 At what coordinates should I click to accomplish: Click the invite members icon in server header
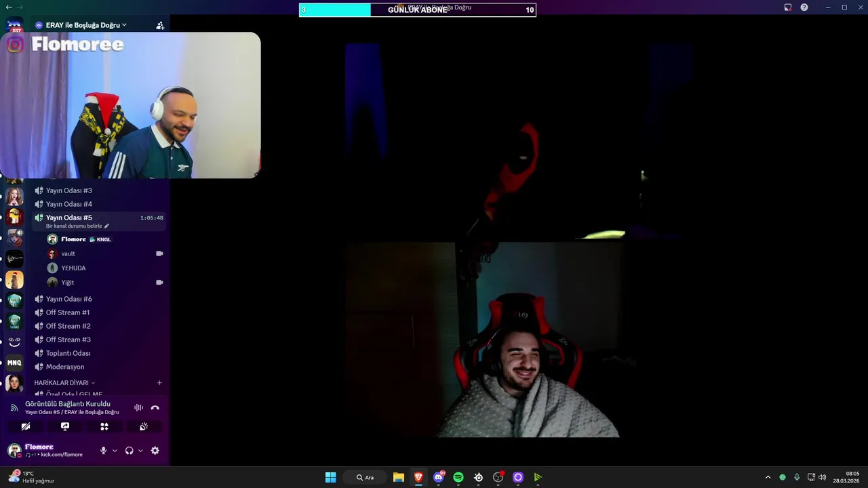click(x=160, y=25)
